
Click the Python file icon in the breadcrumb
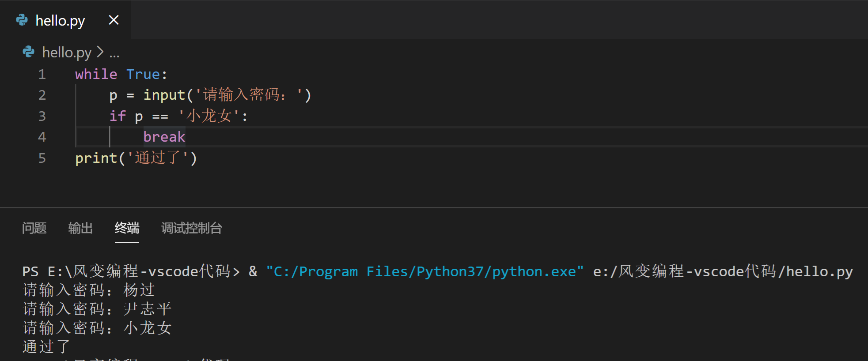pos(28,52)
